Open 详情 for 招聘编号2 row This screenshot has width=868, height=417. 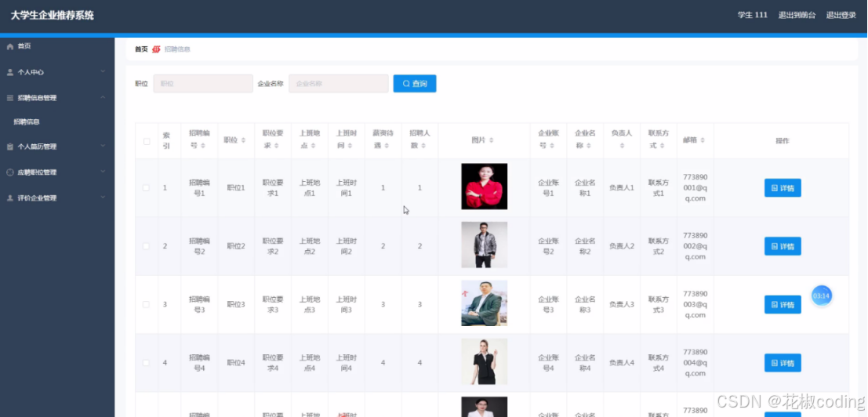pyautogui.click(x=783, y=246)
